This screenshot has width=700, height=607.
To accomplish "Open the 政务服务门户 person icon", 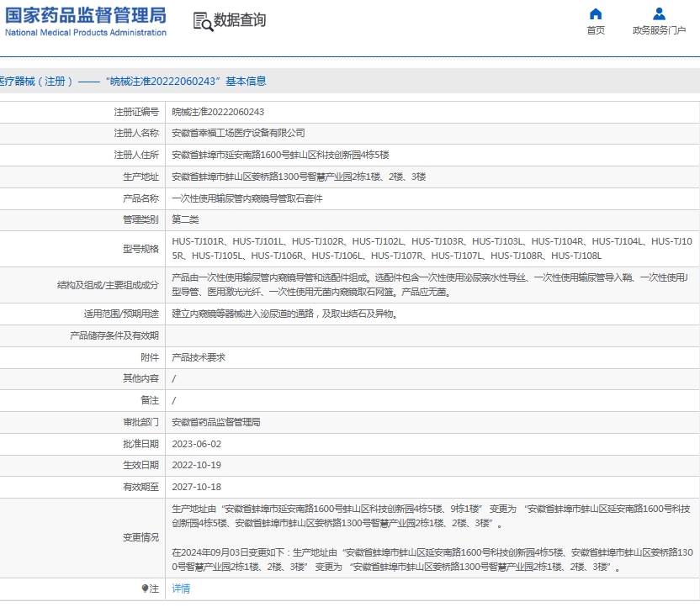I will [659, 14].
